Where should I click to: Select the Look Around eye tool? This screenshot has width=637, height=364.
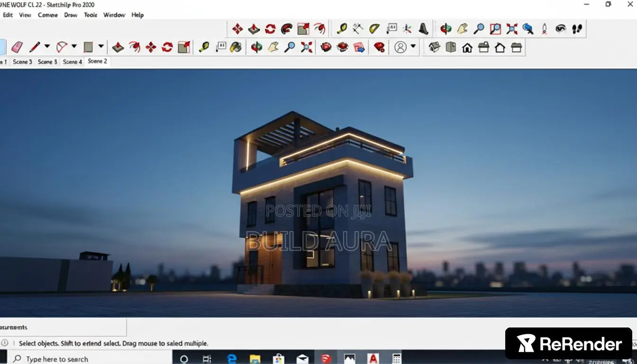point(561,29)
